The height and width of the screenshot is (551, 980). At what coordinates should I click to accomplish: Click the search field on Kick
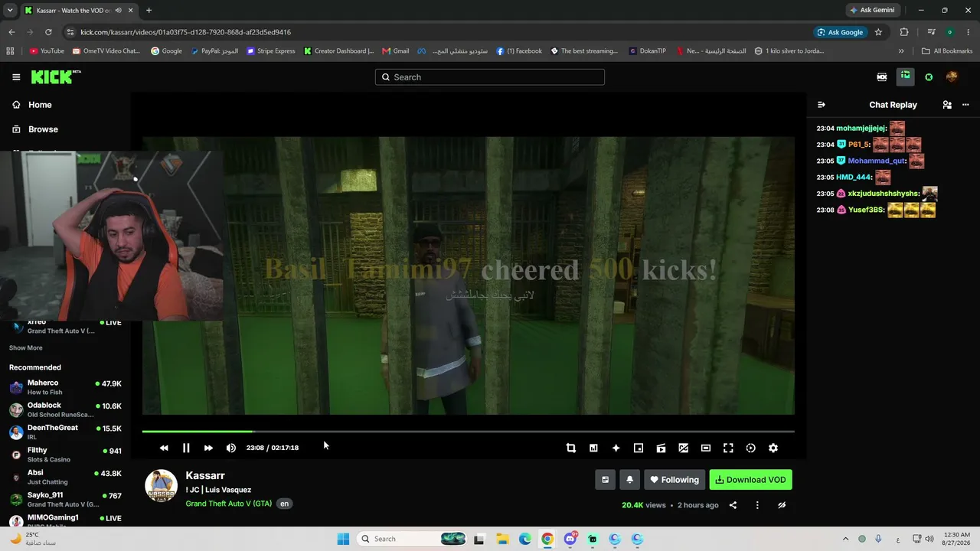tap(490, 77)
